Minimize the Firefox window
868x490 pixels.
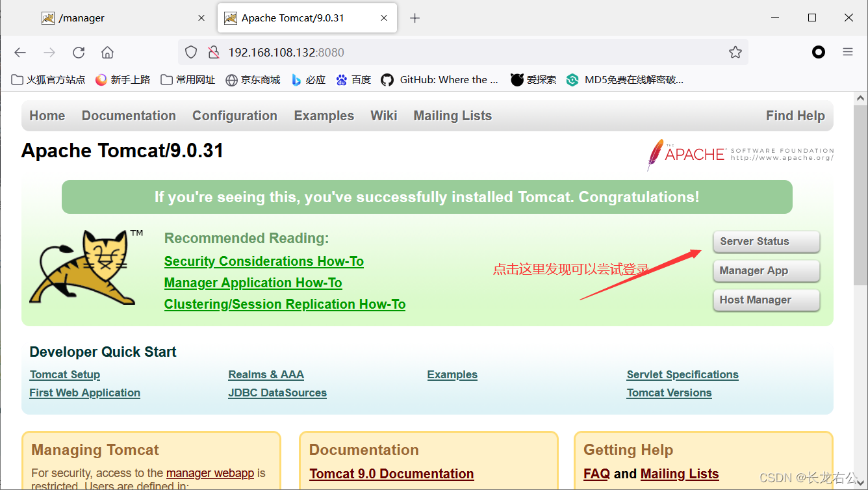pos(774,18)
